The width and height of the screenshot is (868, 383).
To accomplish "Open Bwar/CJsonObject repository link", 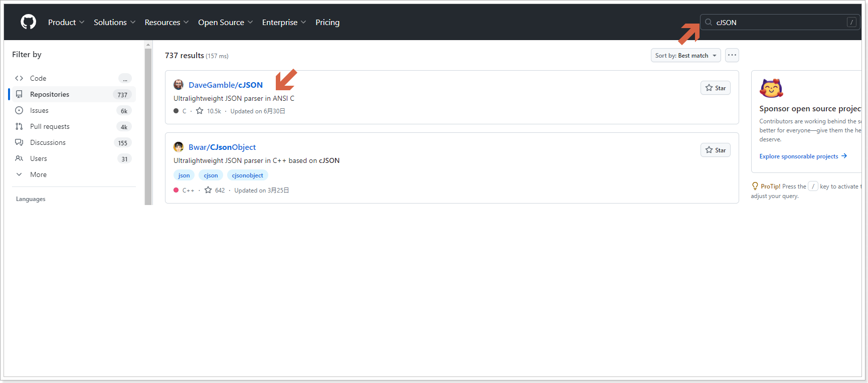I will [x=222, y=147].
